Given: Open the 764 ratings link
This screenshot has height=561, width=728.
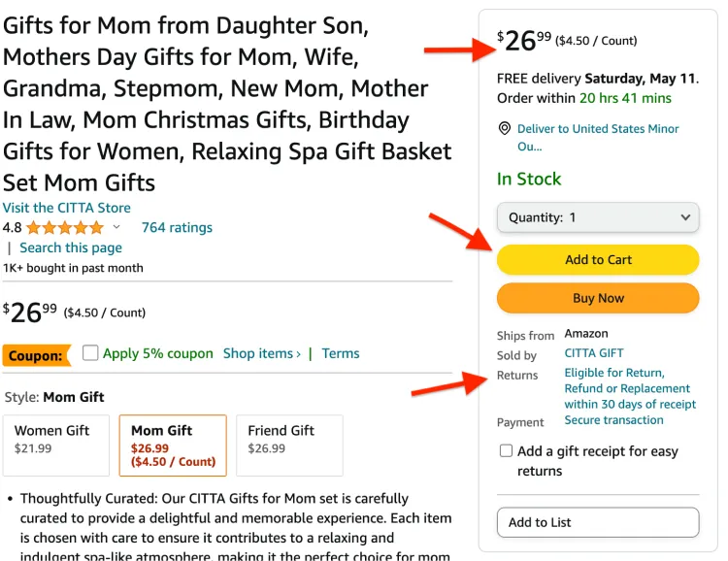Looking at the screenshot, I should coord(177,227).
